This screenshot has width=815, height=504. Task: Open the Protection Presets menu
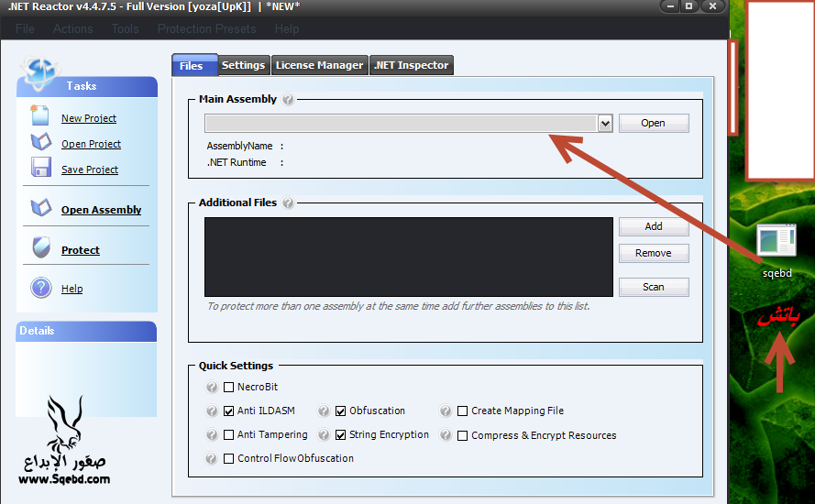click(x=210, y=28)
